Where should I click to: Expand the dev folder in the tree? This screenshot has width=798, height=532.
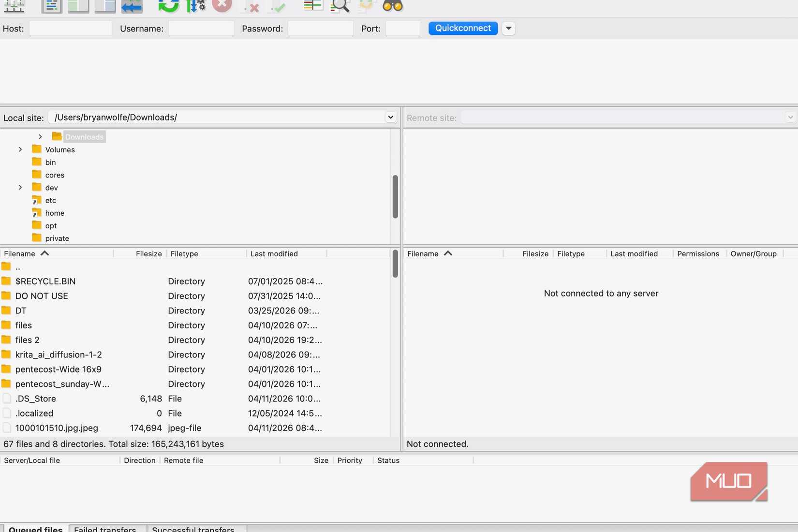[20, 188]
